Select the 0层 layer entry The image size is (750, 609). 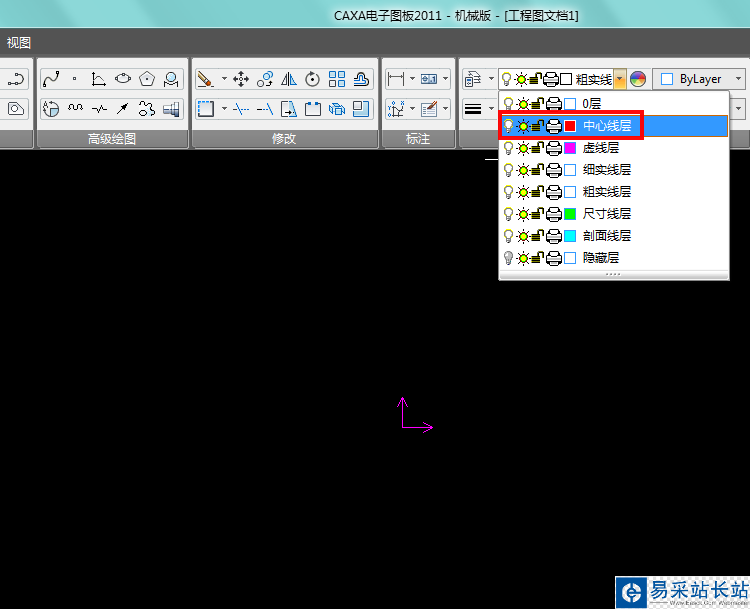(614, 104)
